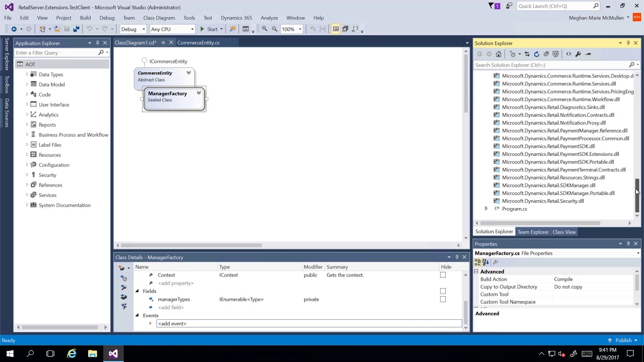644x362 pixels.
Task: Click the Show All Files icon
Action: 555,54
